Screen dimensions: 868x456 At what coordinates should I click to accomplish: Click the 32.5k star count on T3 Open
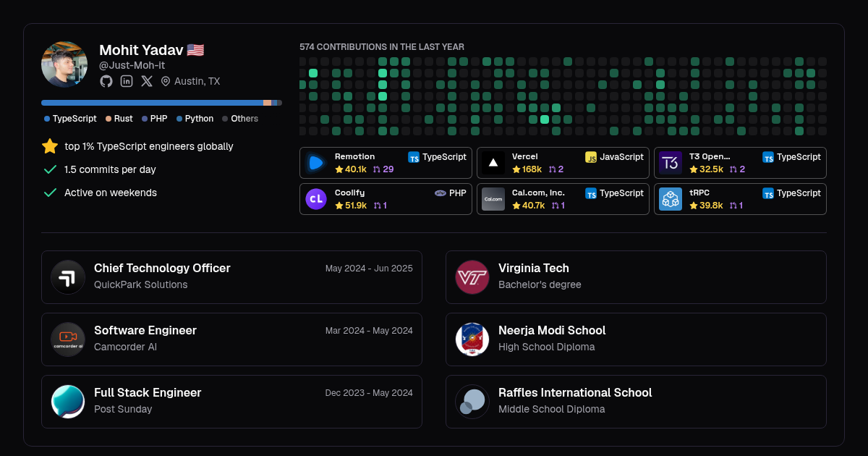tap(711, 169)
